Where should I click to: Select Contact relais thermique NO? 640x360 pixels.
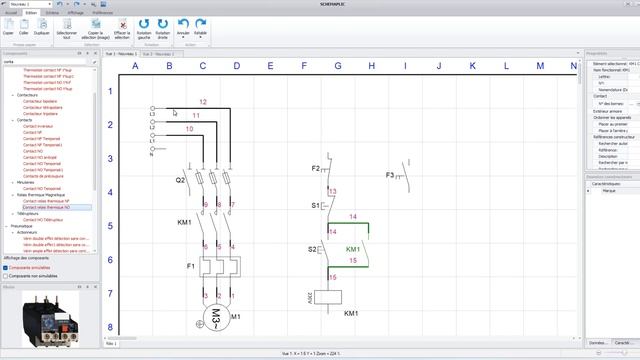[46, 207]
